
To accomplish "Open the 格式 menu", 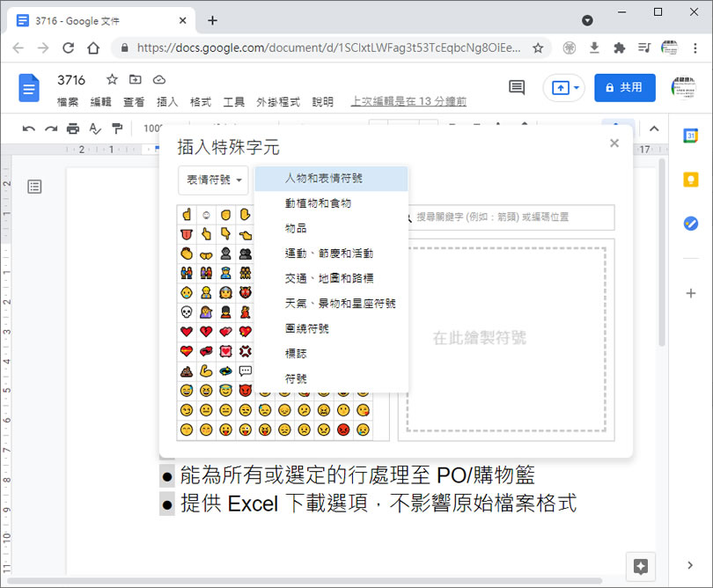I will (201, 102).
